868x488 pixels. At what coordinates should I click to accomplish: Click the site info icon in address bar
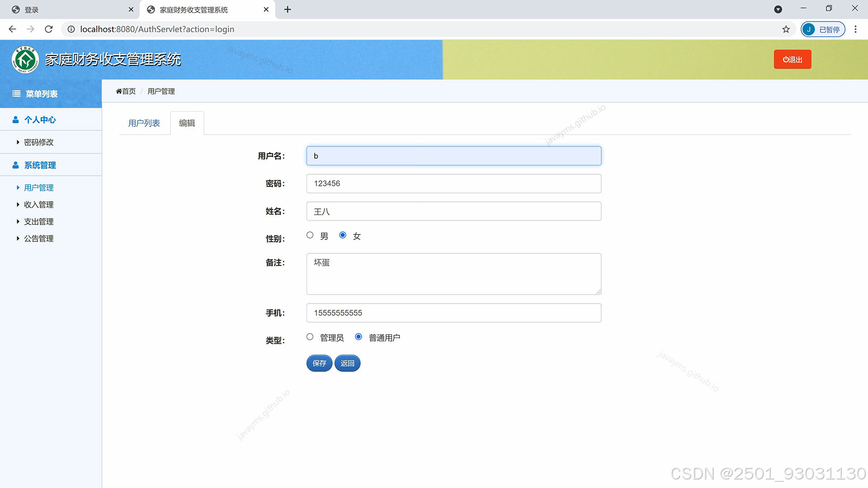coord(71,29)
